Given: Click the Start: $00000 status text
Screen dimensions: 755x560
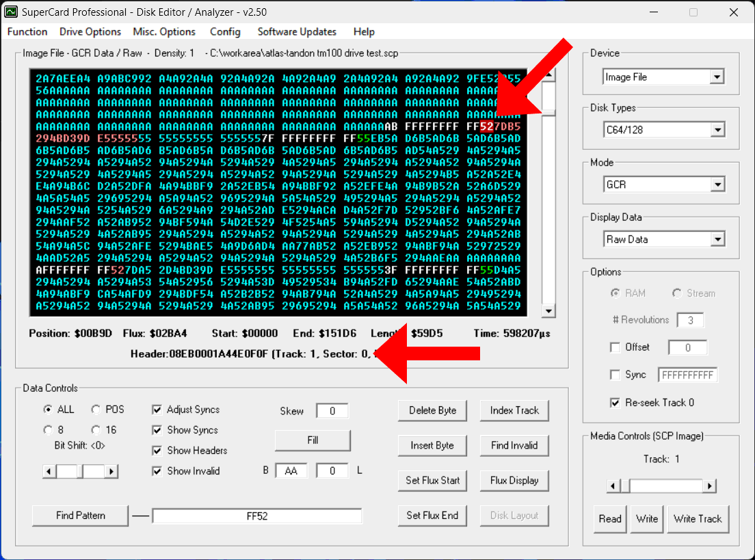Looking at the screenshot, I should pos(245,334).
